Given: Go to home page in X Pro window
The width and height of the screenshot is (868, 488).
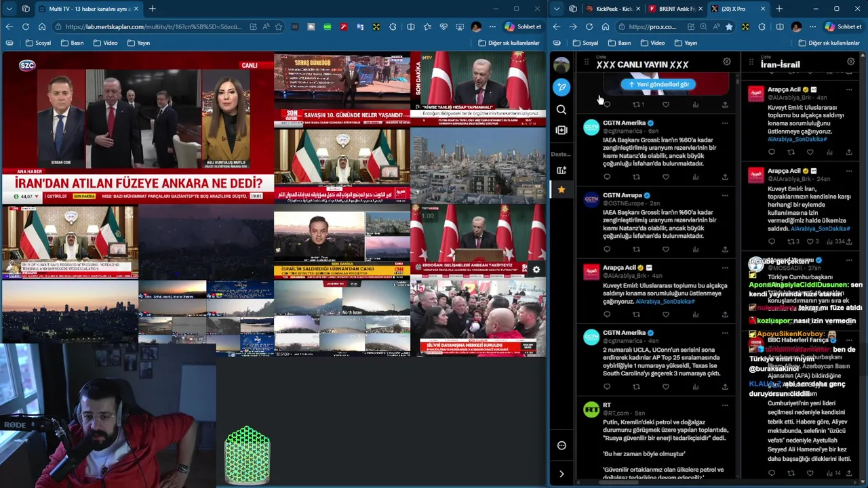Looking at the screenshot, I should pyautogui.click(x=606, y=26).
